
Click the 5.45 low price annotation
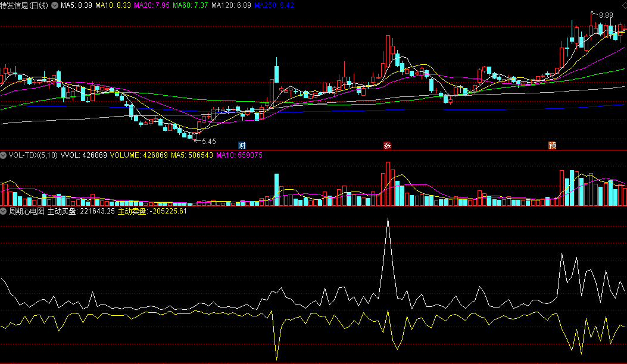(209, 142)
